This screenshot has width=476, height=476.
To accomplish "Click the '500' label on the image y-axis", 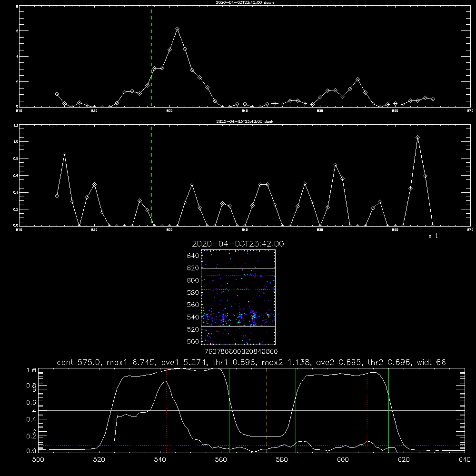I will click(x=193, y=342).
